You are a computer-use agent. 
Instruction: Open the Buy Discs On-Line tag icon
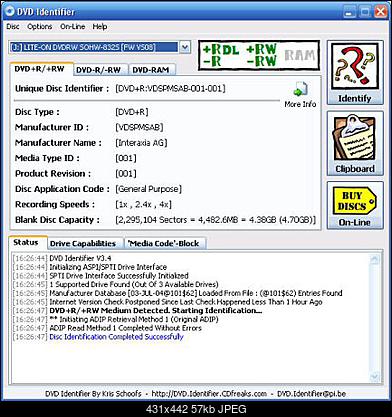[x=355, y=201]
